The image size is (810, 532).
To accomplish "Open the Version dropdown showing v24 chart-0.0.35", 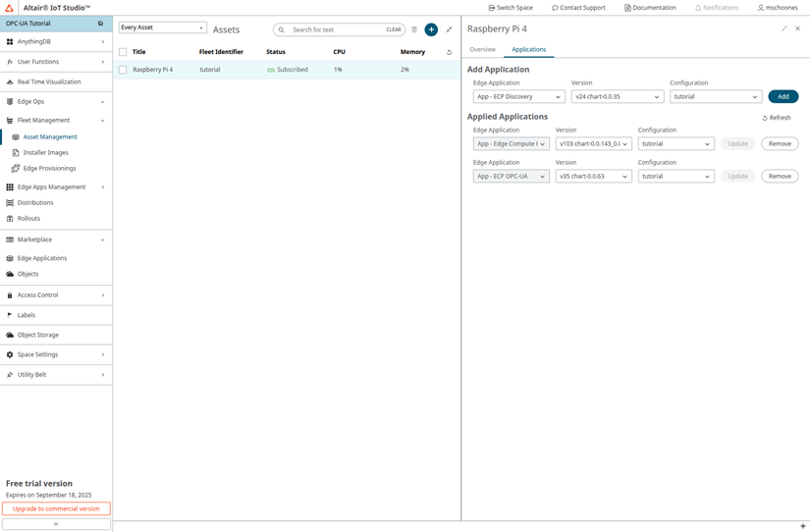I will 618,97.
